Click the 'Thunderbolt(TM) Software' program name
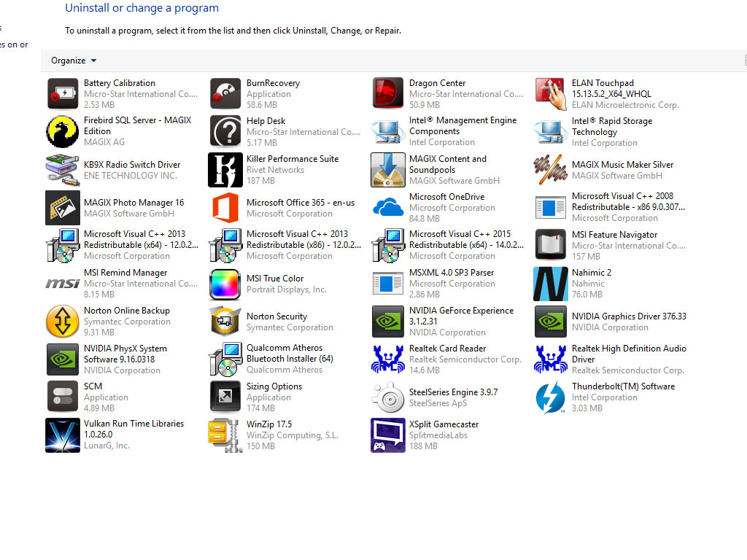Screen dimensions: 747x560 click(x=623, y=386)
